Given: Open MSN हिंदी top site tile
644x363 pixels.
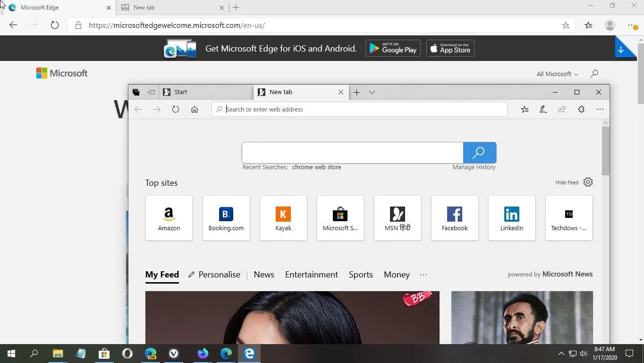Looking at the screenshot, I should [x=398, y=218].
